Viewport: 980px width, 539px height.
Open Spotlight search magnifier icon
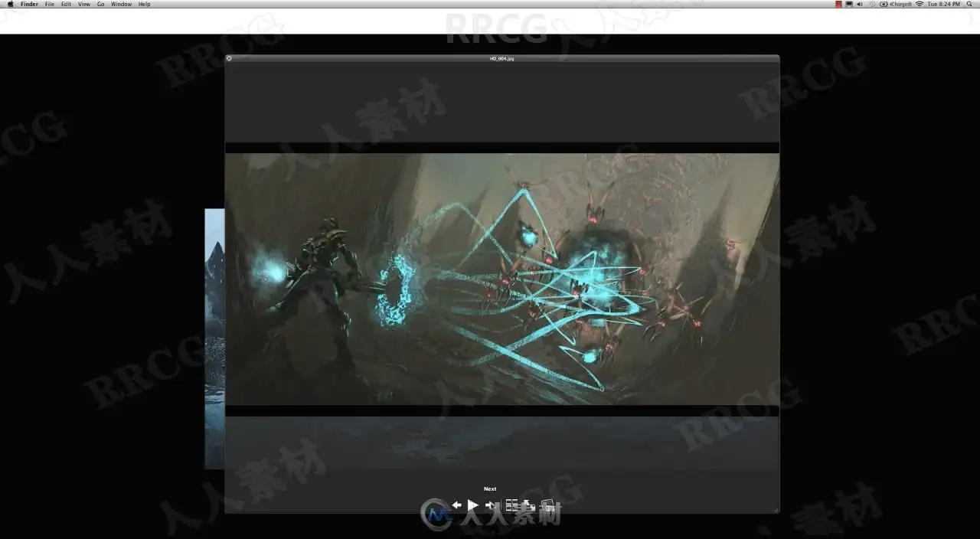click(969, 4)
